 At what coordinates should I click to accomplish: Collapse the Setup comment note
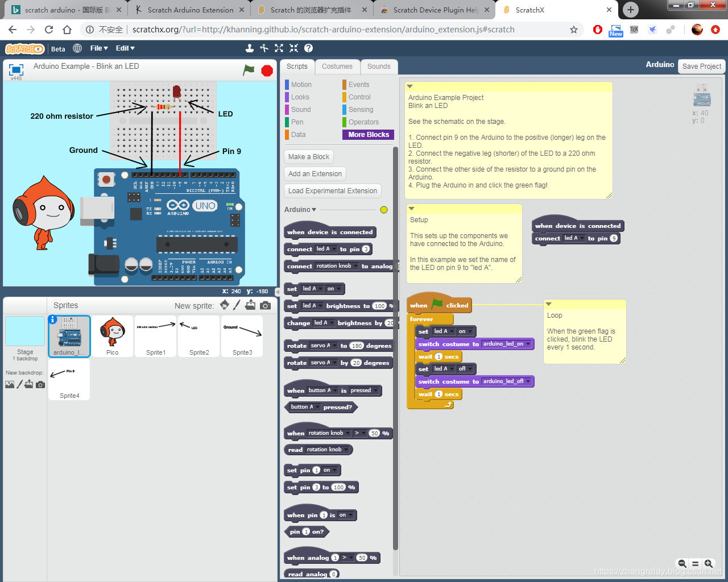click(x=411, y=209)
